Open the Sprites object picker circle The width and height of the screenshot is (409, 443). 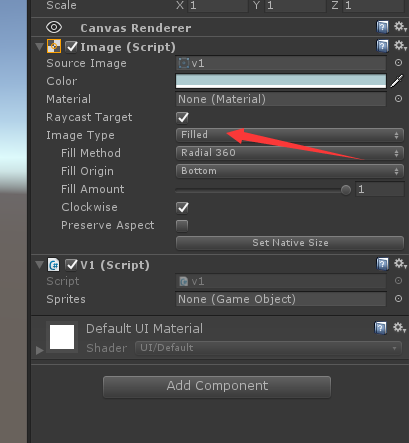pyautogui.click(x=398, y=298)
